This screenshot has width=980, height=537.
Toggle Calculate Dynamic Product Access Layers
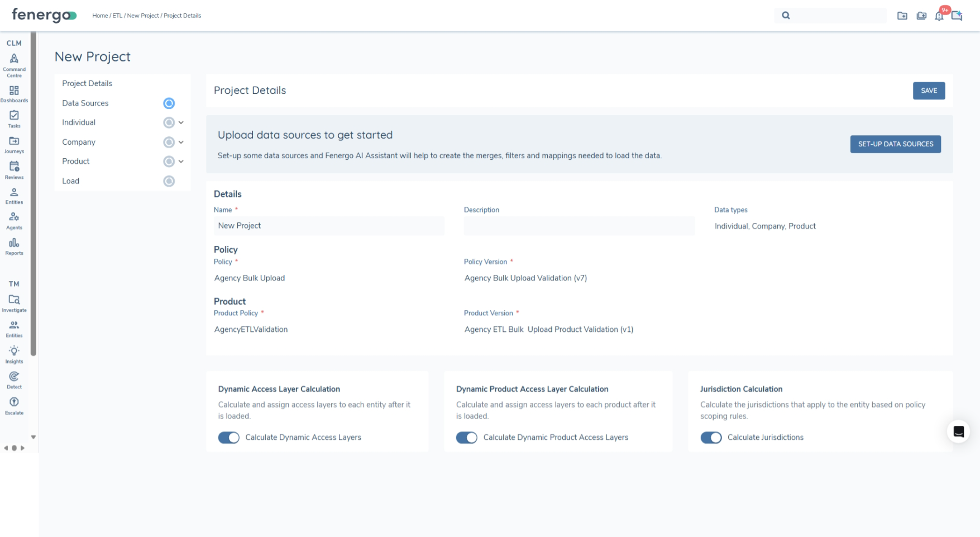pos(467,438)
